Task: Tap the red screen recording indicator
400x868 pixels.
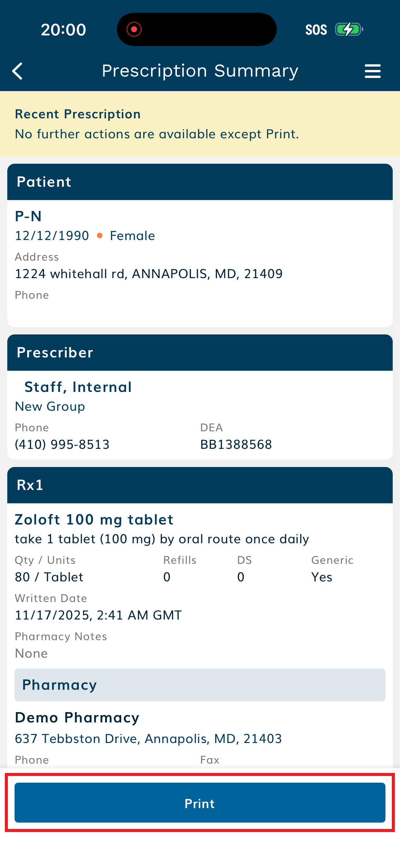Action: 134,29
